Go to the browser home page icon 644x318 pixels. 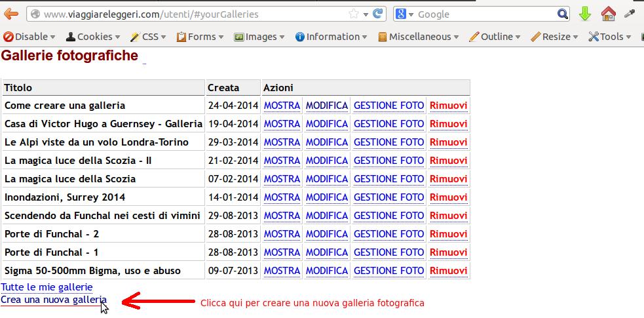[x=608, y=14]
